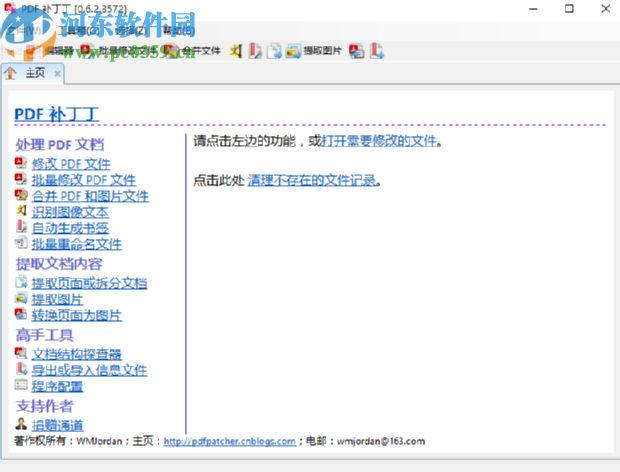620x472 pixels.
Task: Open the 工具箱(G) menu
Action: pos(79,30)
